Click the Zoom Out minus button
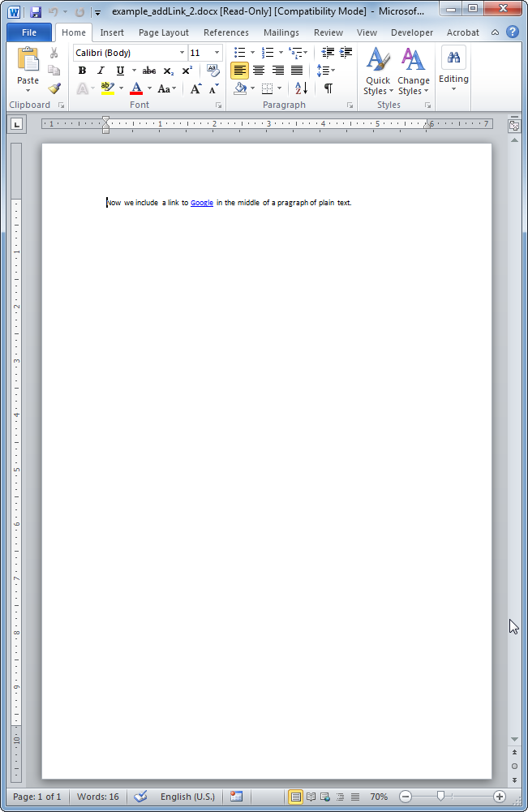528x812 pixels. point(406,797)
